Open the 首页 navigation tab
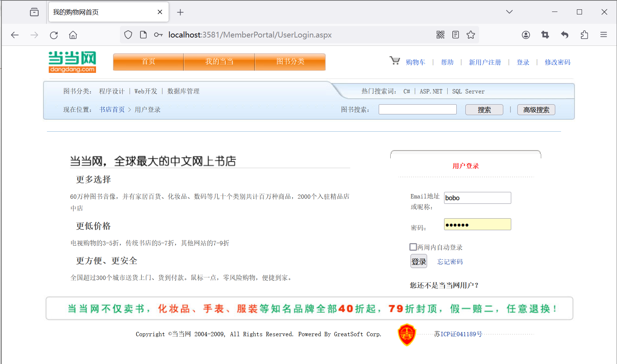Image resolution: width=617 pixels, height=364 pixels. click(x=148, y=62)
